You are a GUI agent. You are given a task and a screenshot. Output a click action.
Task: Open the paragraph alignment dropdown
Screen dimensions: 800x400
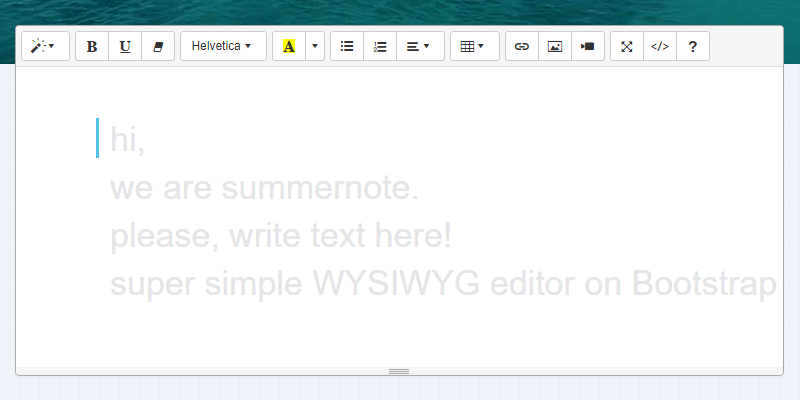[x=420, y=46]
